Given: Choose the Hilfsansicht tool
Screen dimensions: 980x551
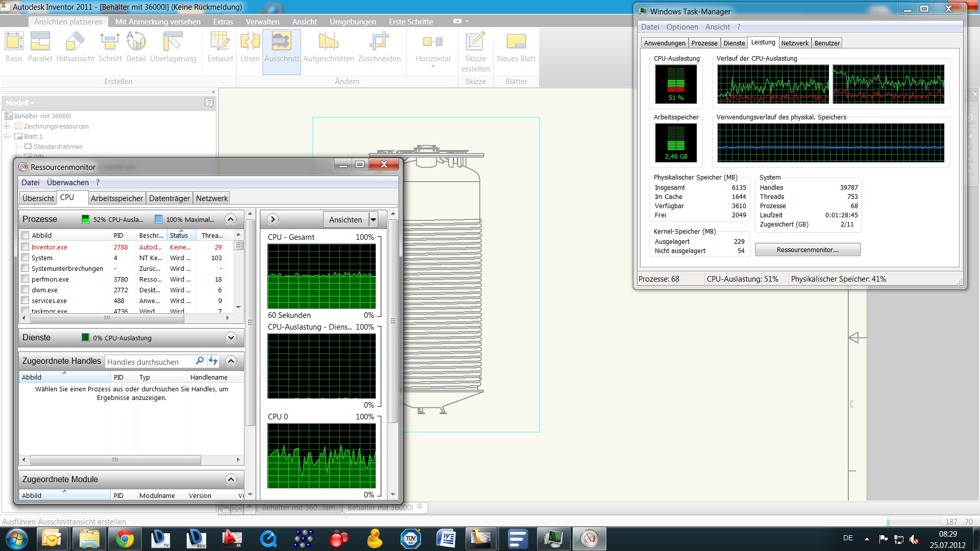Looking at the screenshot, I should 76,47.
